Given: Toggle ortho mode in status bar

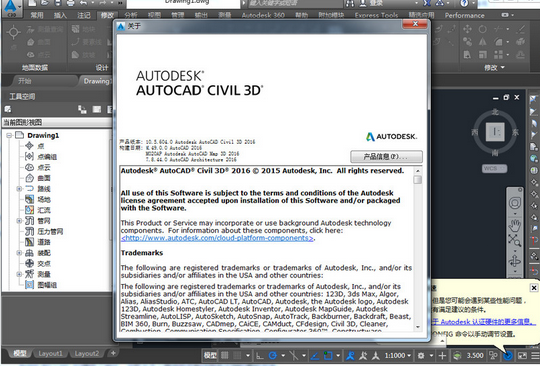Looking at the screenshot, I should point(259,355).
